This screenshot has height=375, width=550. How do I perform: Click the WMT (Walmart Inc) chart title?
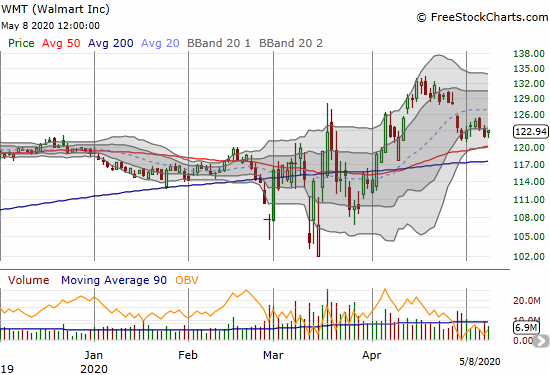[55, 9]
